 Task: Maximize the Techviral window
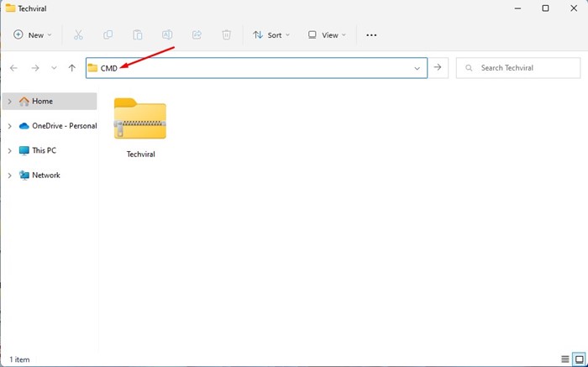pos(546,8)
